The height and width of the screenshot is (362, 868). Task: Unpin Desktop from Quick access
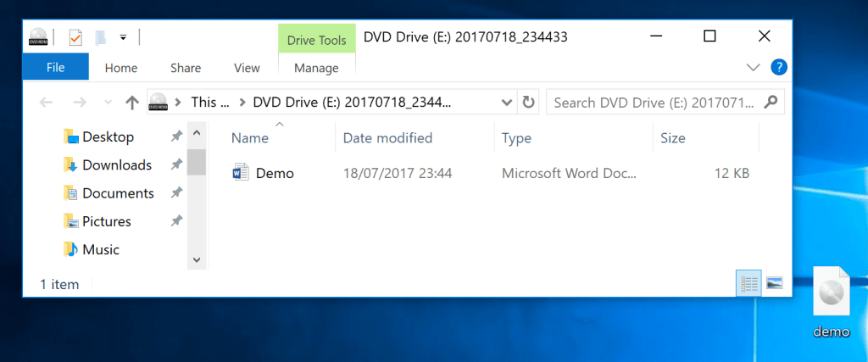point(176,136)
